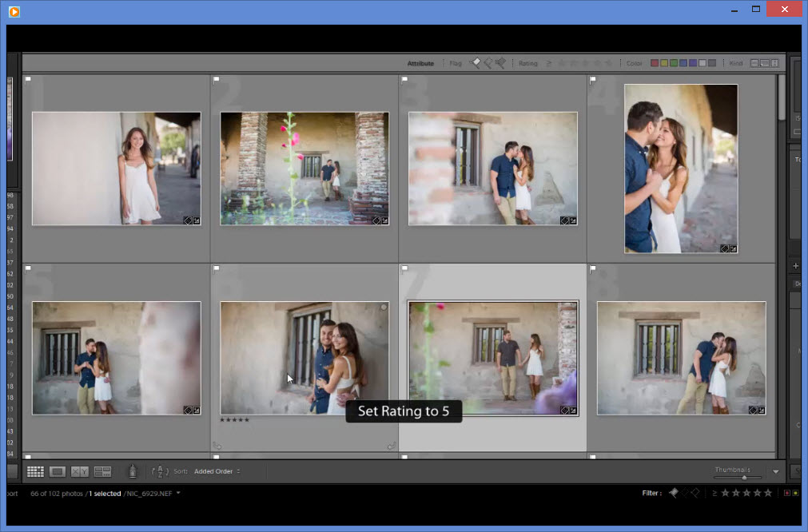Select the Attribute filter tab

(420, 63)
